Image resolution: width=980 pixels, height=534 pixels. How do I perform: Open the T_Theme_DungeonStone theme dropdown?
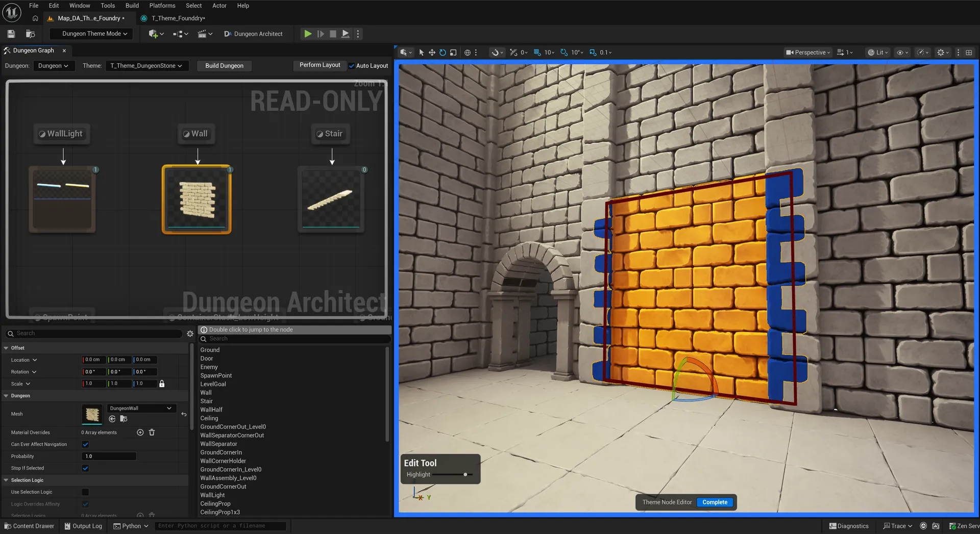click(146, 66)
